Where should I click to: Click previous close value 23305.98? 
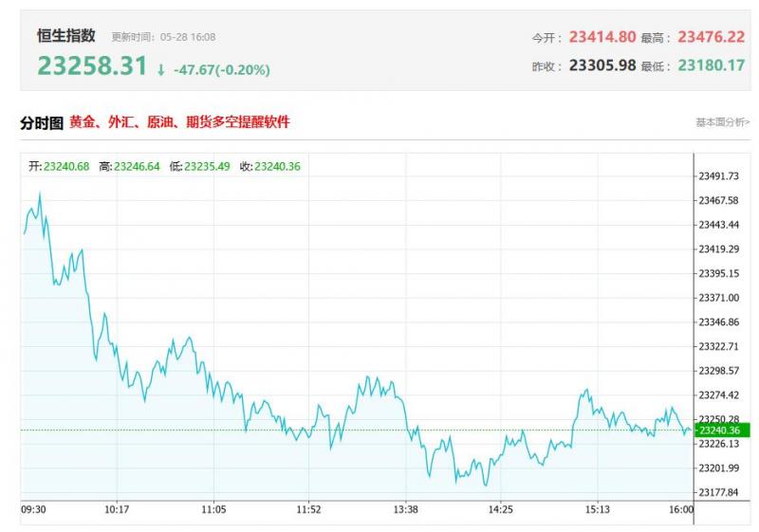coord(602,65)
